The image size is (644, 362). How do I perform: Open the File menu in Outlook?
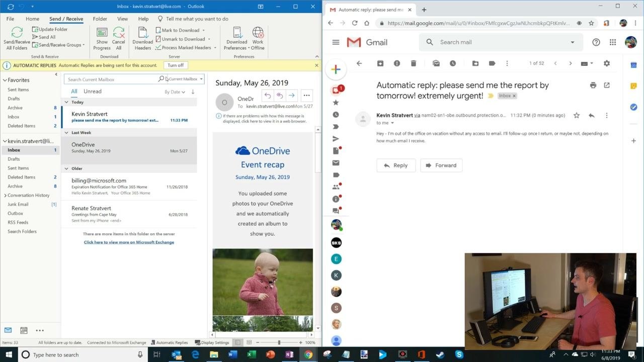(x=10, y=19)
